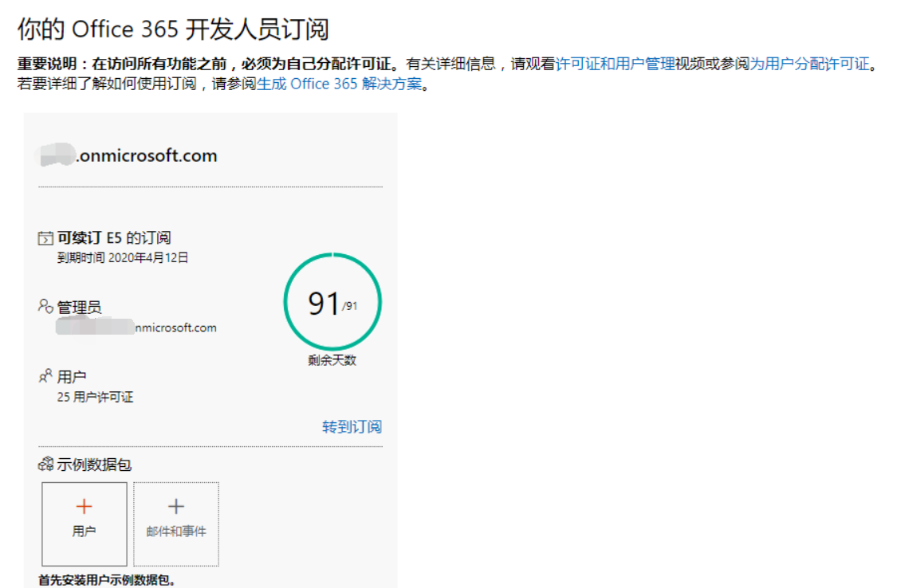Click the calendar icon beside 可续订 E5 的订阅
The image size is (897, 588).
click(x=45, y=238)
